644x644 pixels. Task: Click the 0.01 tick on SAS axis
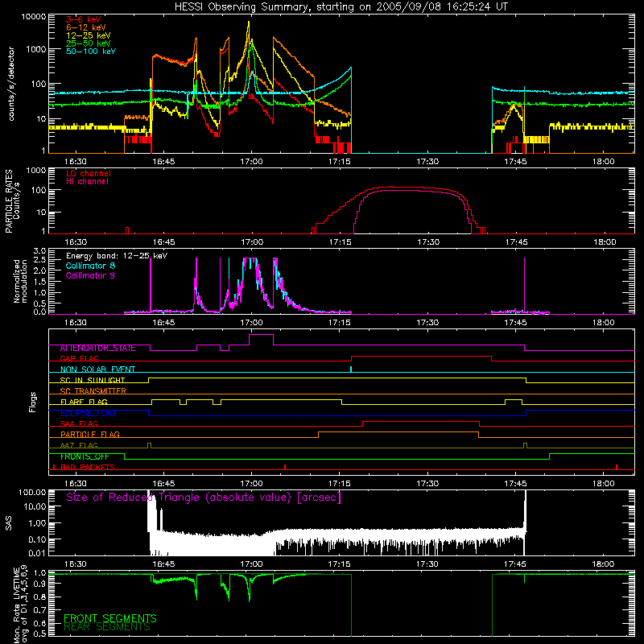tap(37, 553)
